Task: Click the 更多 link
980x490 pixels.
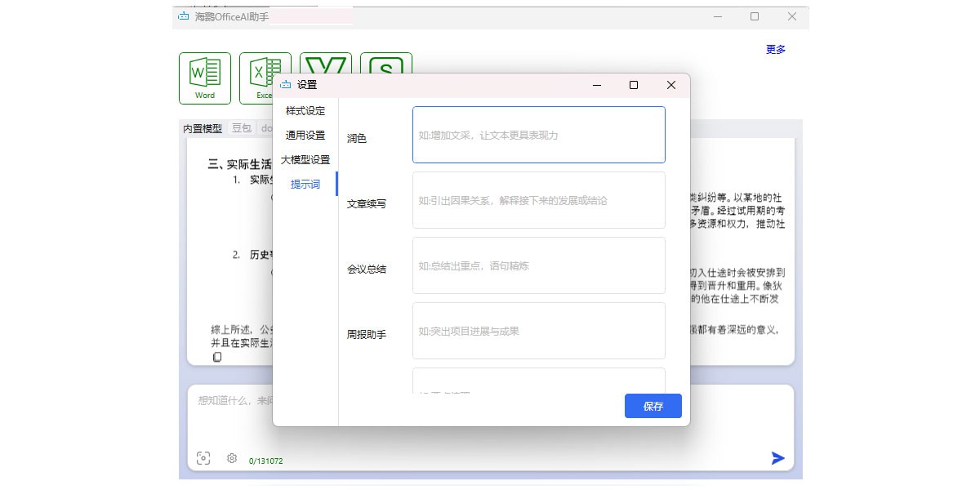Action: 775,49
